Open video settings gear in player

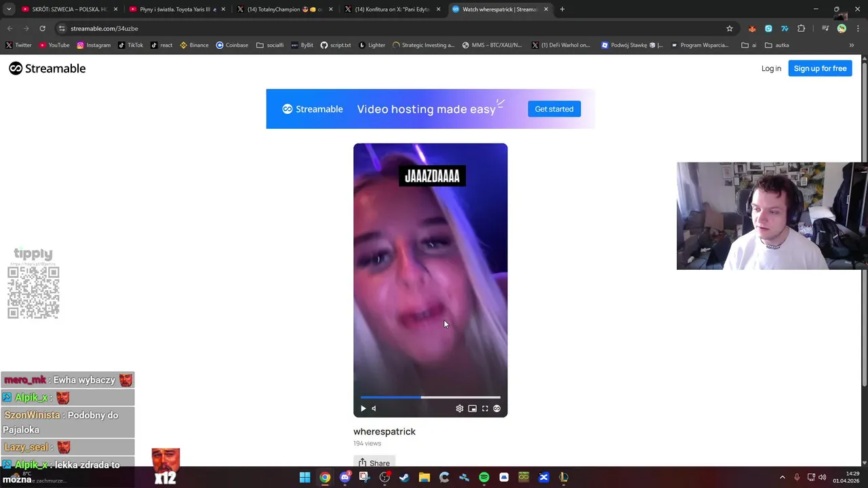click(x=460, y=409)
